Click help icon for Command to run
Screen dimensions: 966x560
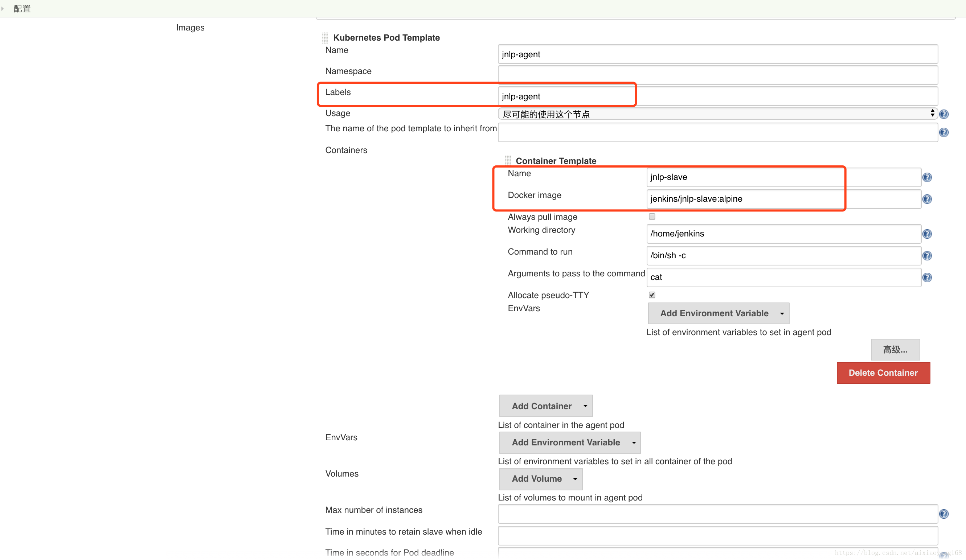926,256
